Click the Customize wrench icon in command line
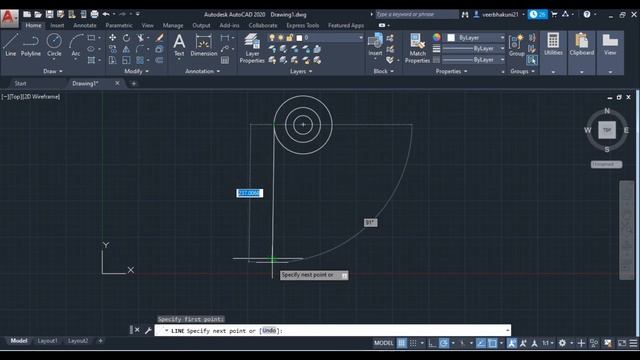The width and height of the screenshot is (640, 360). click(148, 330)
